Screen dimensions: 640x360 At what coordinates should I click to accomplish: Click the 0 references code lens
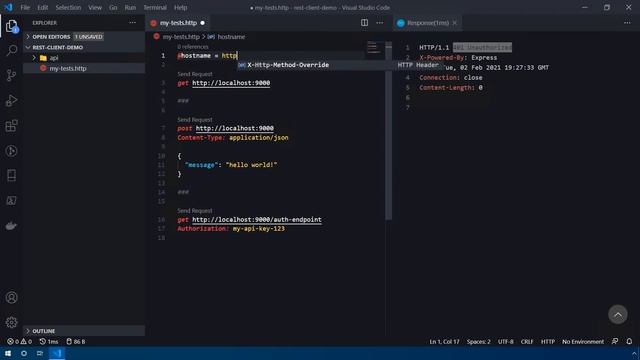(193, 47)
